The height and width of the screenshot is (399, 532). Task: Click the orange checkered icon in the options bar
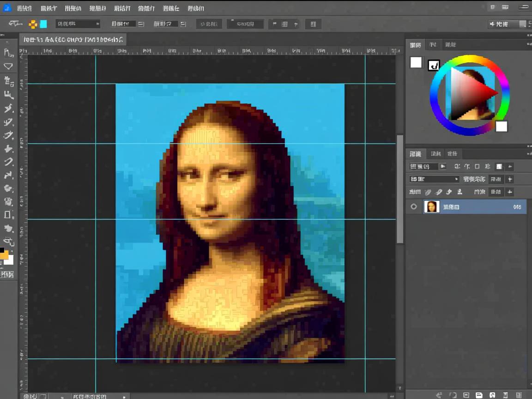click(x=33, y=24)
